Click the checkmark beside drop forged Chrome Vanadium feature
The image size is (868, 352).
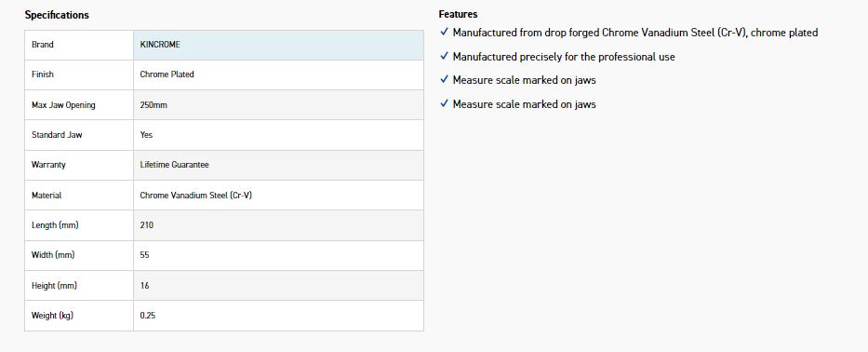(x=444, y=33)
